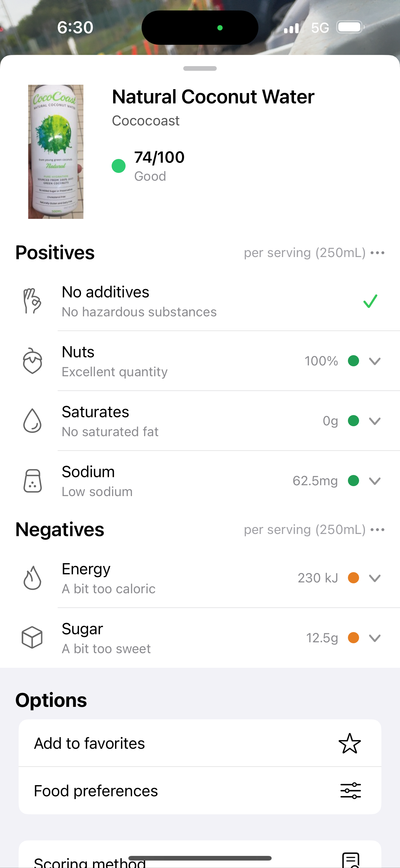Open the coconut water product photo
This screenshot has height=868, width=400.
(x=56, y=151)
